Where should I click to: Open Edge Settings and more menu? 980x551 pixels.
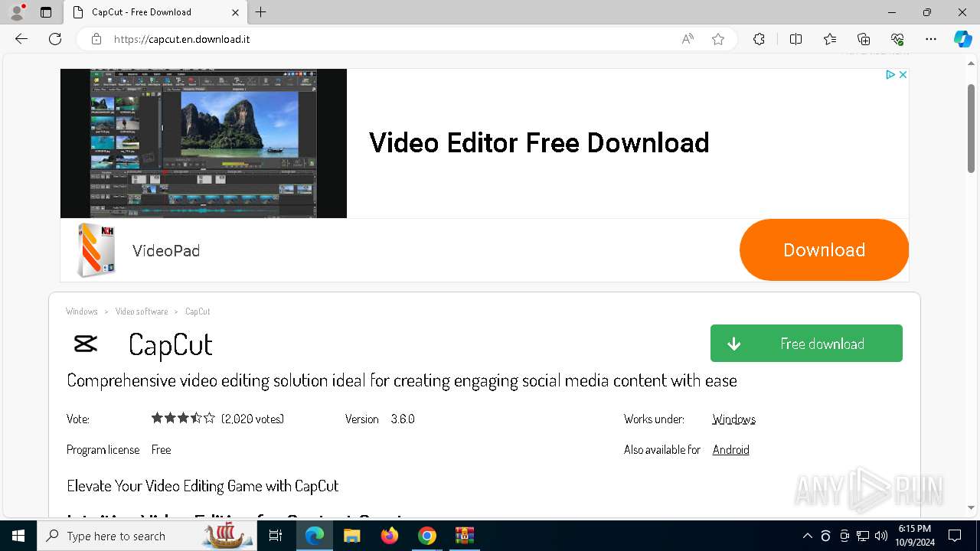pyautogui.click(x=931, y=39)
